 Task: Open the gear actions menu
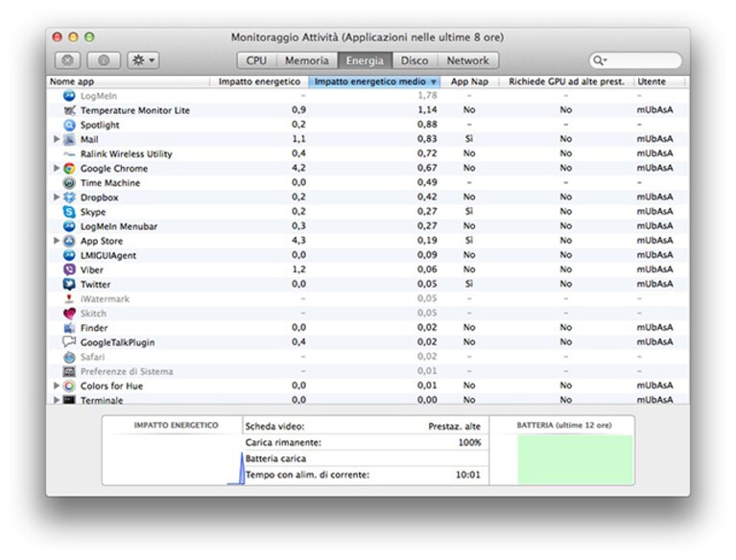click(143, 60)
